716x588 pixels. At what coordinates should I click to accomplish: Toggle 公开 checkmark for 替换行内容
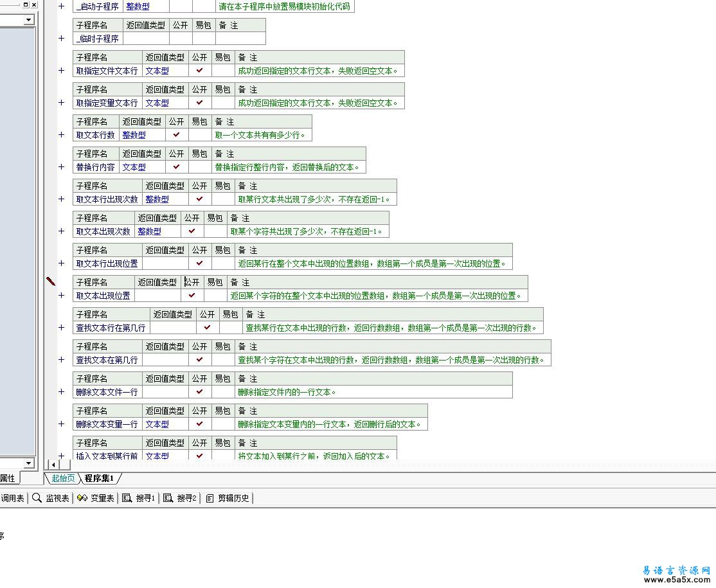(176, 166)
